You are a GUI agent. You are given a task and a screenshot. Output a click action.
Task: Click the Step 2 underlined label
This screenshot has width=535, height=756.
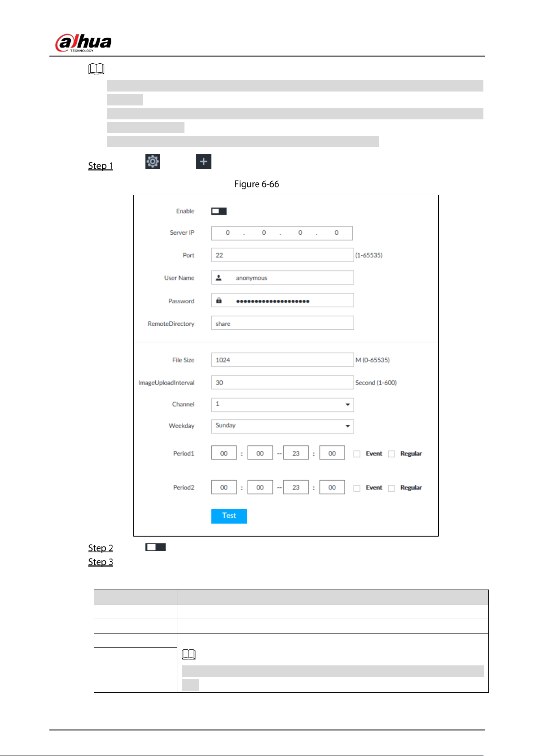click(101, 548)
